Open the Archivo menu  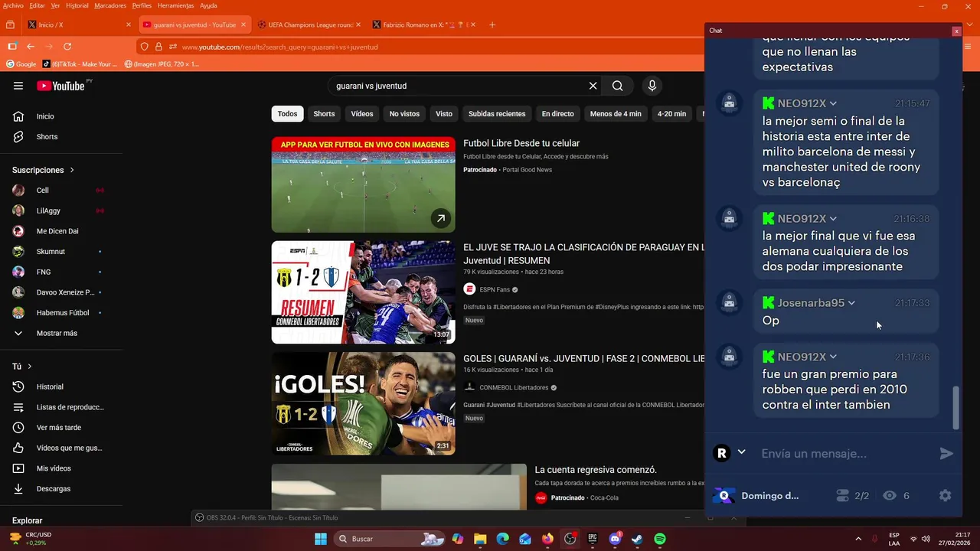coord(13,5)
